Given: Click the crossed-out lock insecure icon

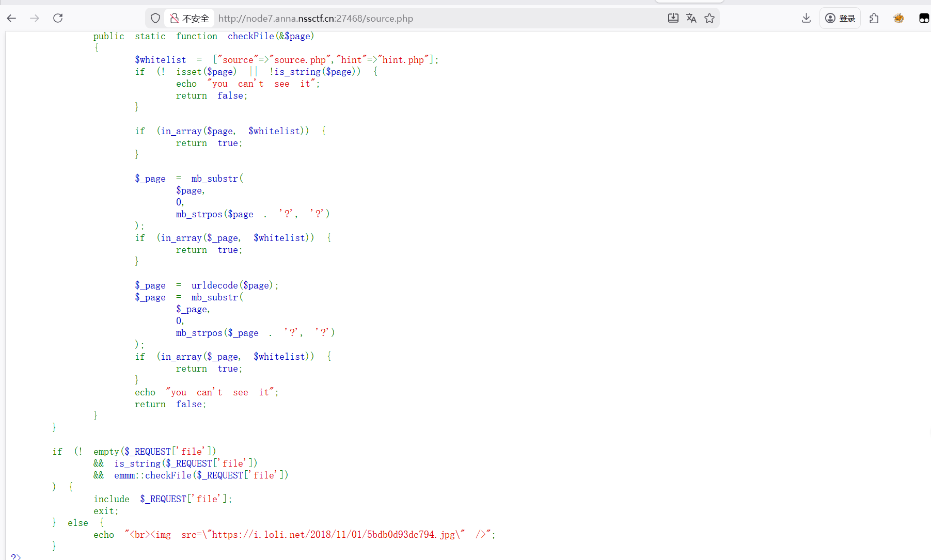Looking at the screenshot, I should [x=175, y=19].
